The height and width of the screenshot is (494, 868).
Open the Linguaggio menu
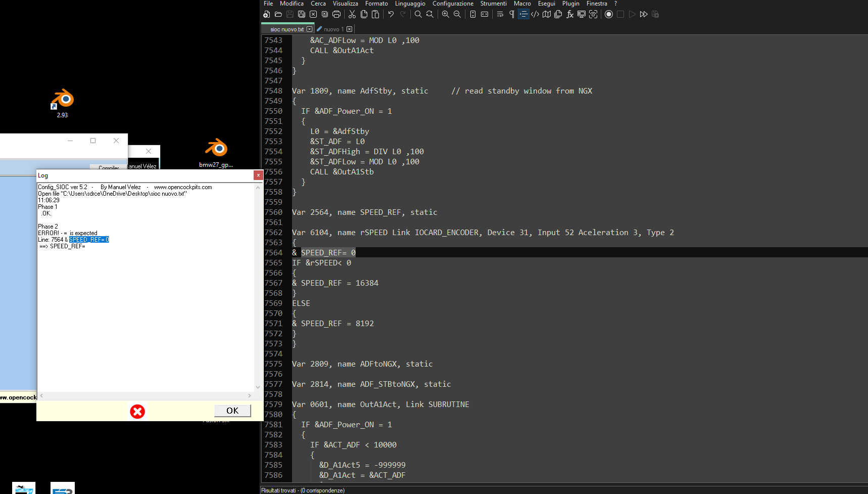[410, 4]
